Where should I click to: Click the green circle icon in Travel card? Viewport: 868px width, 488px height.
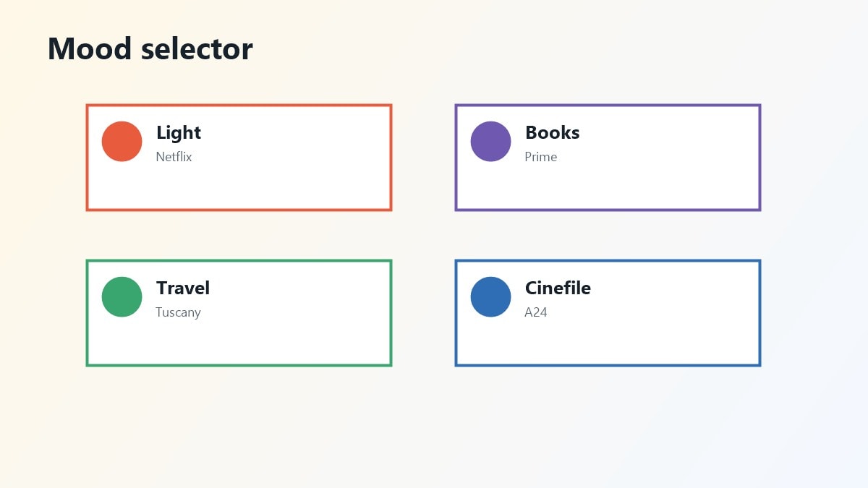point(122,296)
